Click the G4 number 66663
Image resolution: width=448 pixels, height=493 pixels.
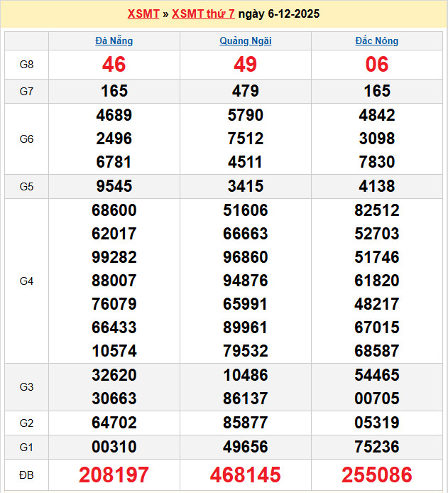pyautogui.click(x=245, y=234)
